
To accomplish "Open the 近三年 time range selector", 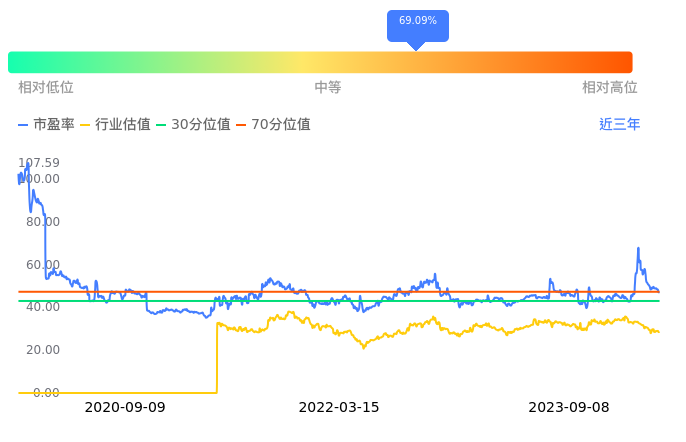I will coord(619,125).
